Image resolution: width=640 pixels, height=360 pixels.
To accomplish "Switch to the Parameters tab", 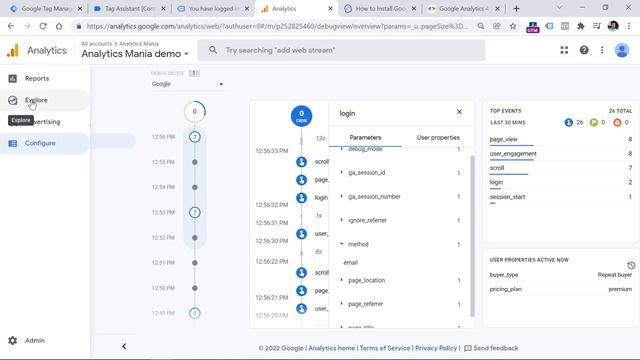I will [x=365, y=138].
